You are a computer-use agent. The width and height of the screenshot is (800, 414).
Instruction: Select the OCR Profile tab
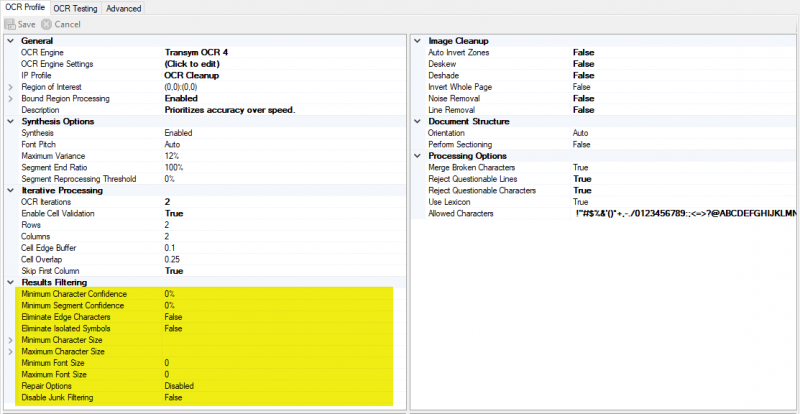tap(25, 8)
